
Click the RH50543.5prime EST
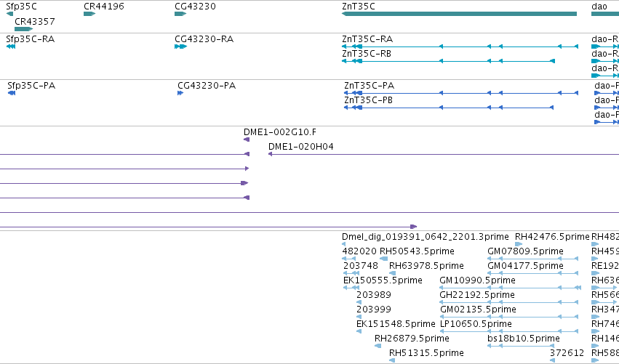pos(383,259)
